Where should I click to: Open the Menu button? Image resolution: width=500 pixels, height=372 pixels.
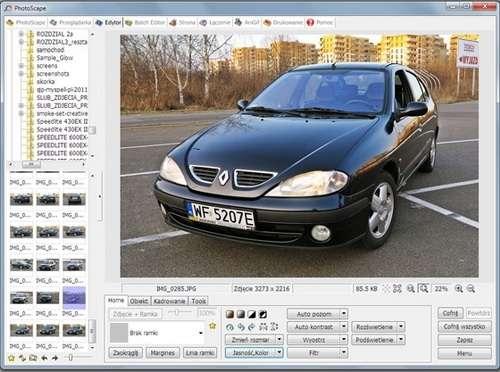(x=464, y=353)
